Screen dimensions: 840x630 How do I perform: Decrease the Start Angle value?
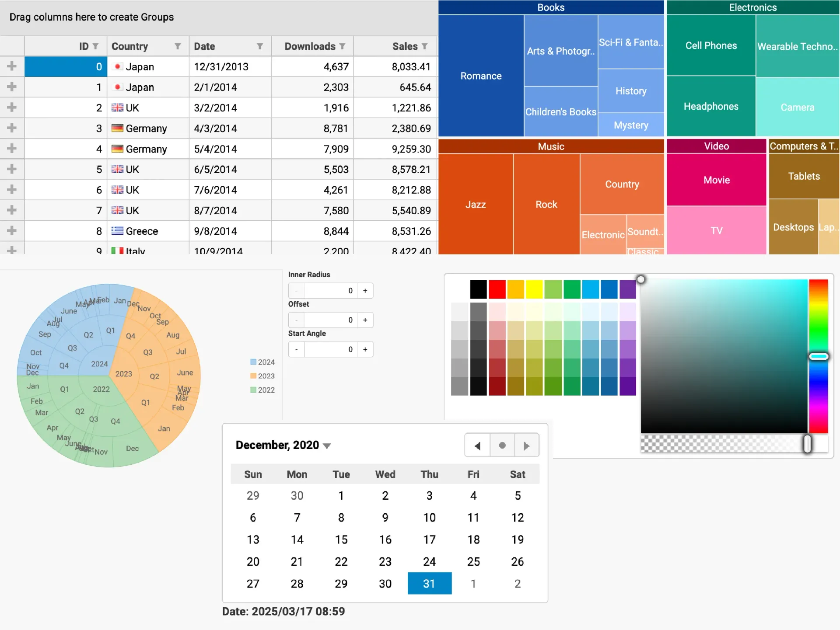tap(297, 349)
